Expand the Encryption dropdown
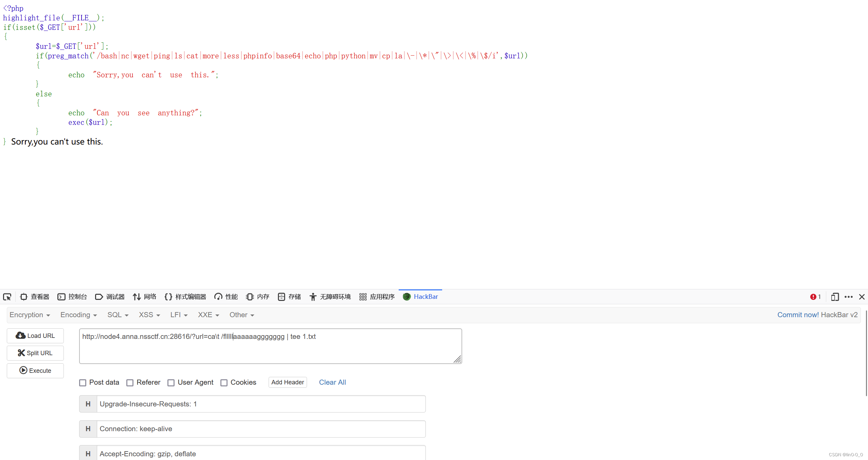The width and height of the screenshot is (868, 460). click(x=30, y=315)
